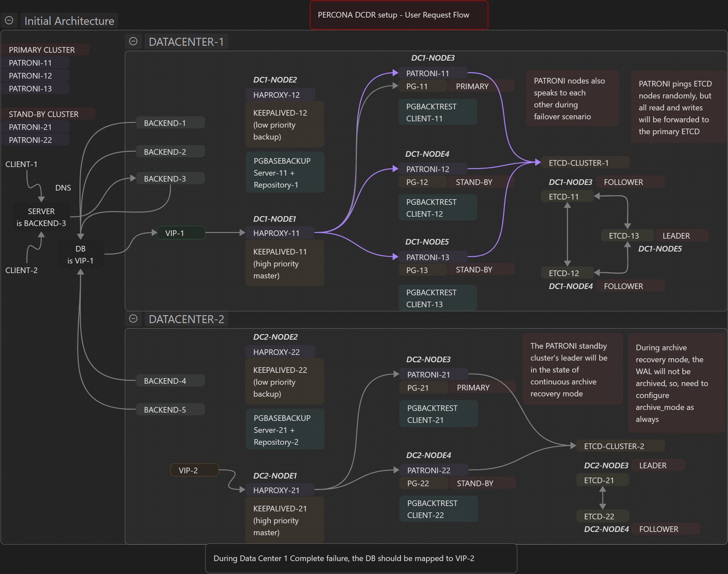Viewport: 728px width, 574px height.
Task: Select the VIP-2 orange node
Action: 194,470
